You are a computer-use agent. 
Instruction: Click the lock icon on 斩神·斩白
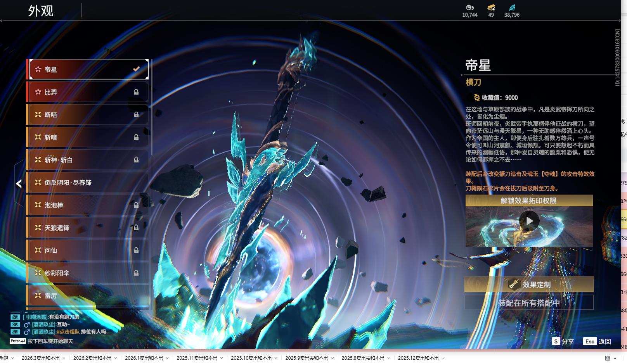136,160
